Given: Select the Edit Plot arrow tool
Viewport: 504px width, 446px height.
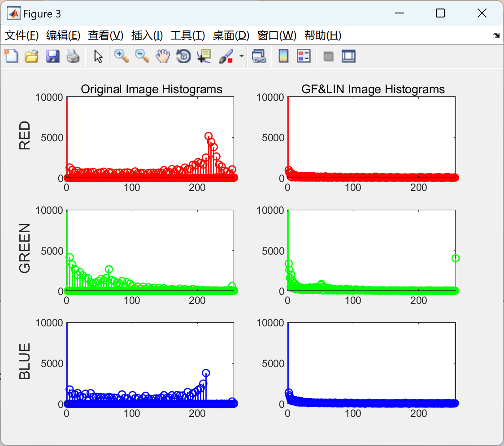Looking at the screenshot, I should pos(98,56).
